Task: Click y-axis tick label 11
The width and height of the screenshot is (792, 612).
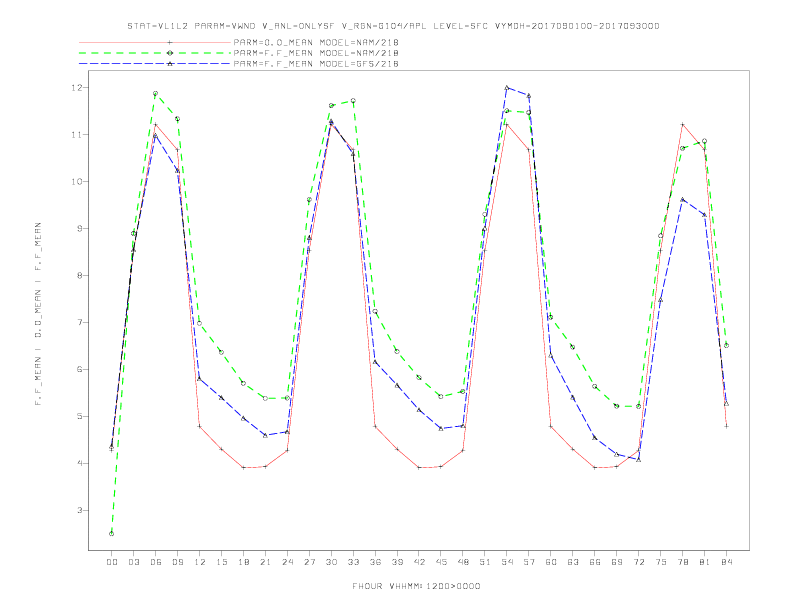Action: (76, 134)
